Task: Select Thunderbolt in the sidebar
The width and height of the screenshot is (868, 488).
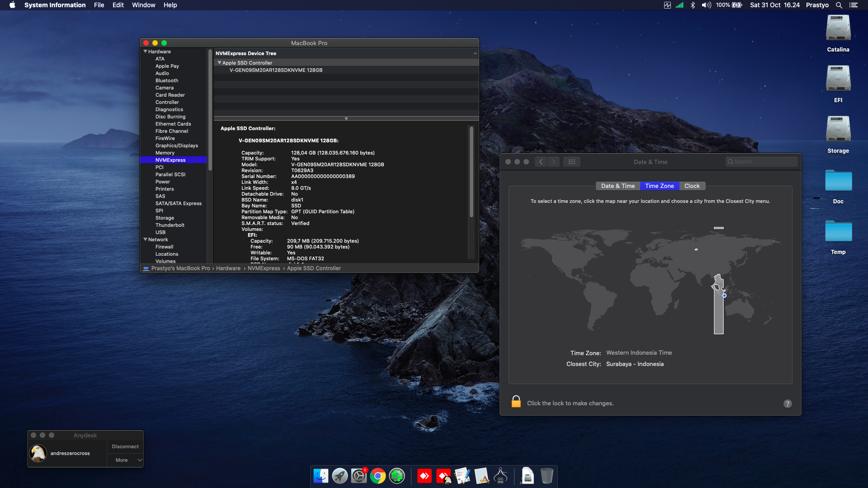Action: click(x=170, y=225)
